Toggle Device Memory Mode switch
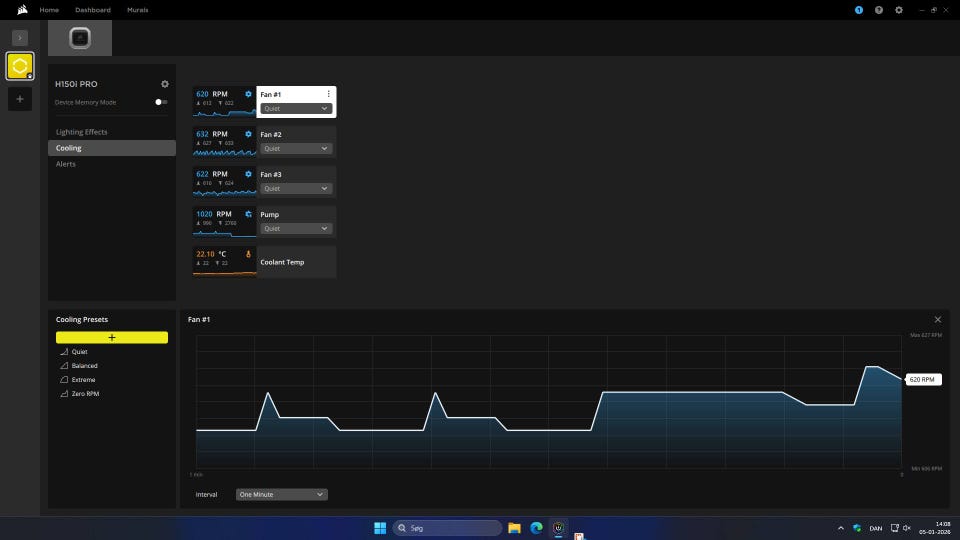The image size is (960, 540). 161,102
